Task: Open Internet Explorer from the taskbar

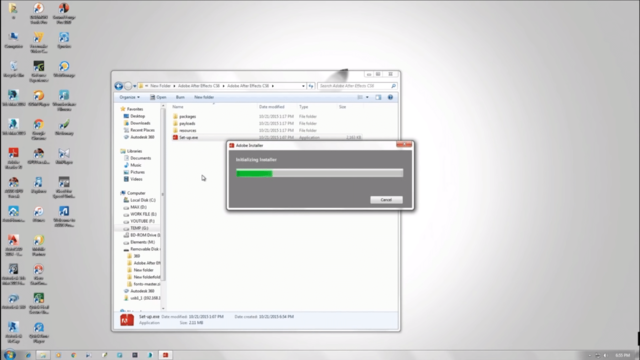Action: click(x=28, y=355)
